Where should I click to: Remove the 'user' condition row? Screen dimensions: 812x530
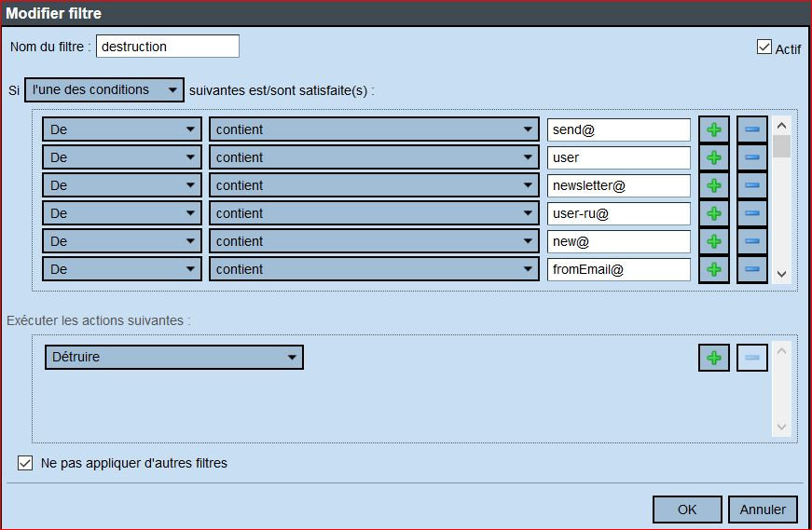coord(752,157)
